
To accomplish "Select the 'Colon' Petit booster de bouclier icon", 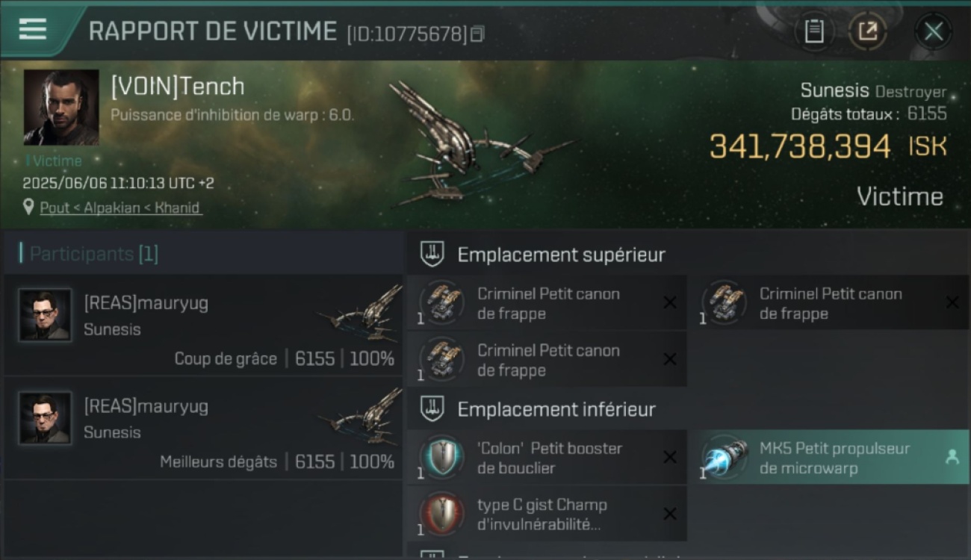I will point(441,457).
